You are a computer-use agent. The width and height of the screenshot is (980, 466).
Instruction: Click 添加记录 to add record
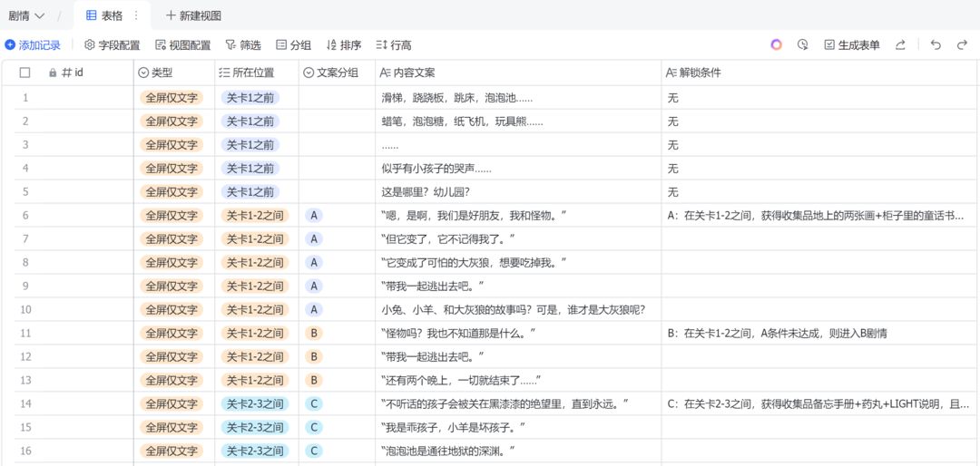point(33,45)
